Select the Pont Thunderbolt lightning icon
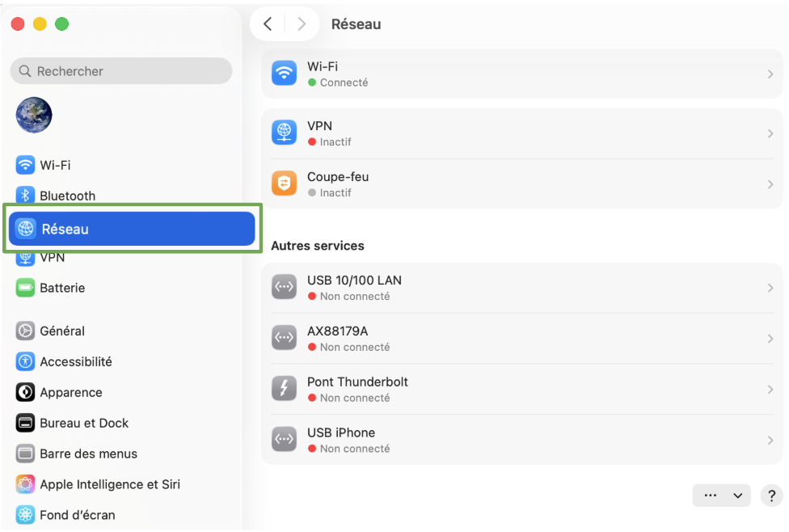The height and width of the screenshot is (532, 789). [284, 388]
